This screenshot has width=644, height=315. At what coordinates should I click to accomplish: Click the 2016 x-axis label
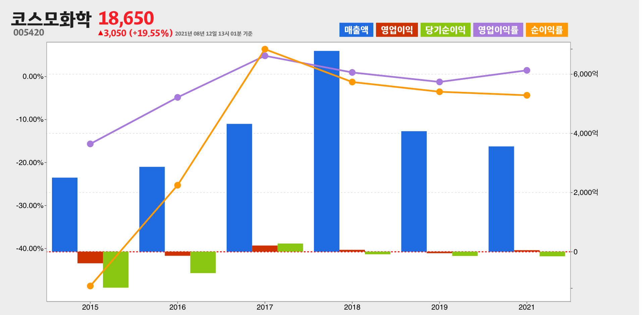coord(177,307)
